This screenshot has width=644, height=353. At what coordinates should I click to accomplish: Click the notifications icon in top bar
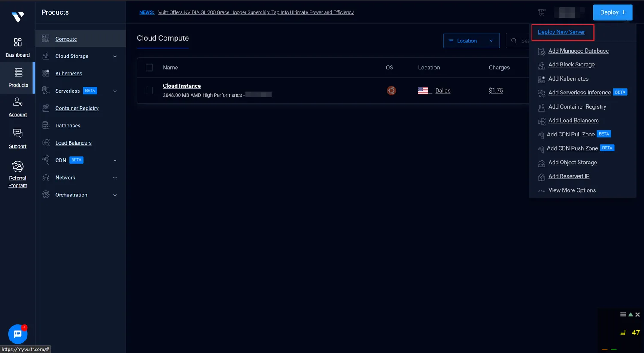coord(542,12)
